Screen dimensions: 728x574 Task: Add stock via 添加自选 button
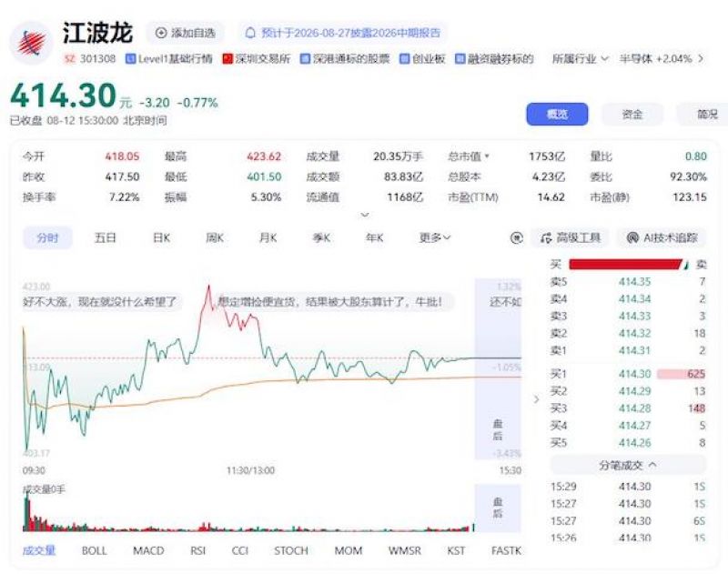186,33
